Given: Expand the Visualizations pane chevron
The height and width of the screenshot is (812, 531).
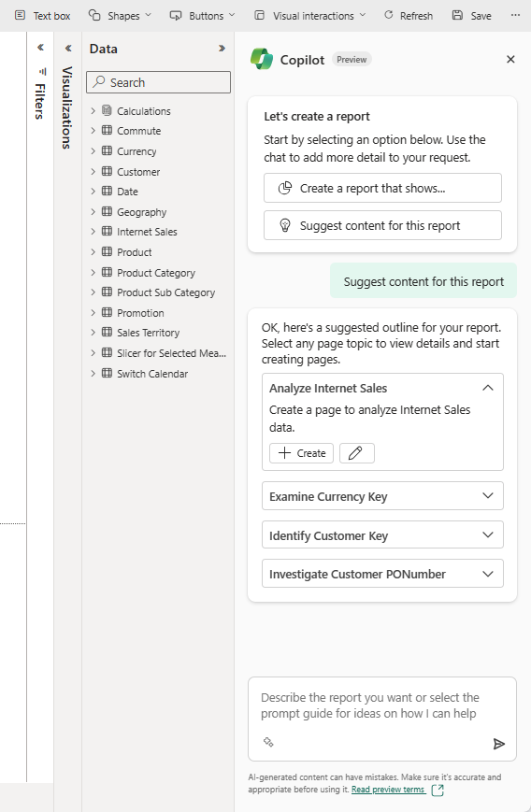Looking at the screenshot, I should coord(68,49).
